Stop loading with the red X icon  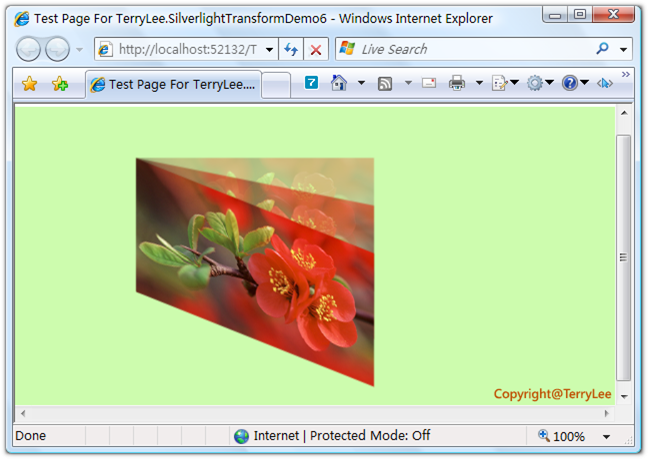point(316,50)
